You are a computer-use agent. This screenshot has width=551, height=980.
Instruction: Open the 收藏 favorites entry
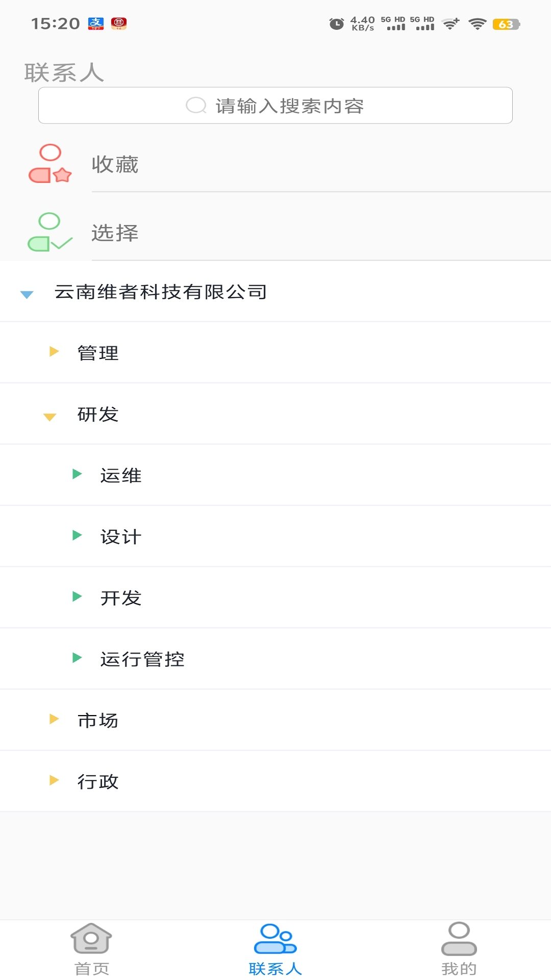pyautogui.click(x=114, y=164)
